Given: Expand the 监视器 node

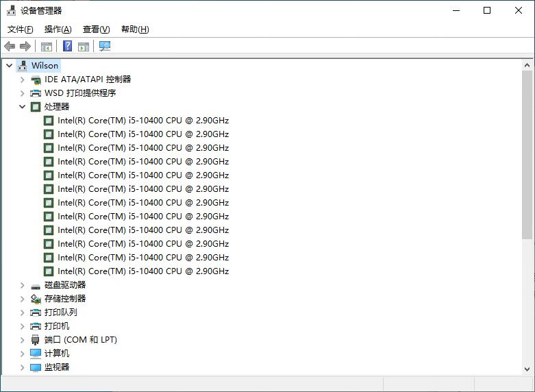Looking at the screenshot, I should click(22, 367).
